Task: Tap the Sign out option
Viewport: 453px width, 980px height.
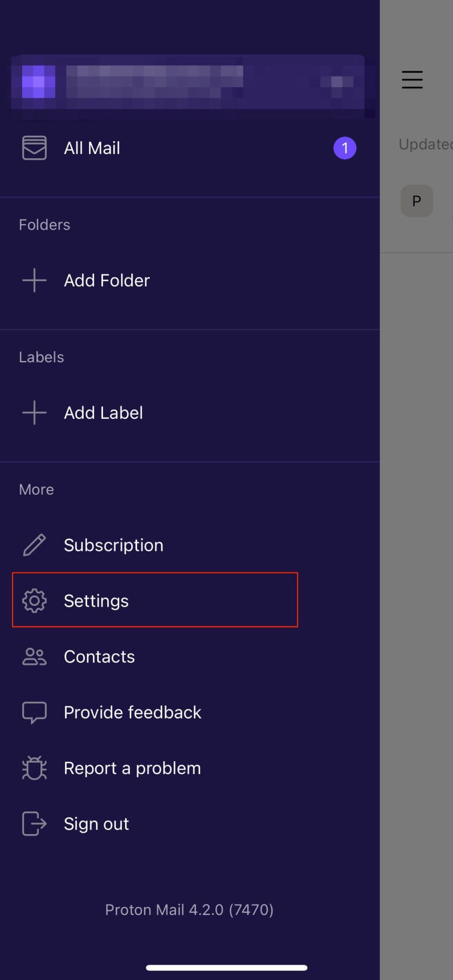Action: point(96,824)
